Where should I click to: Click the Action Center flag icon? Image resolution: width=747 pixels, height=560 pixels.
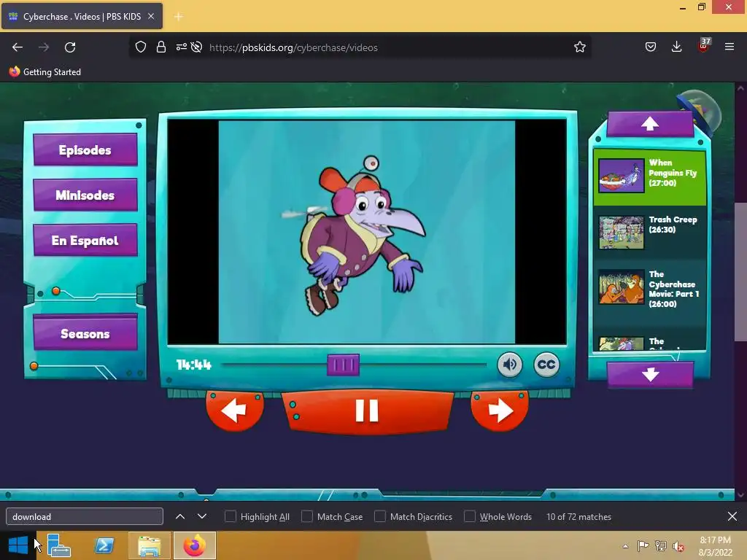[x=643, y=546]
